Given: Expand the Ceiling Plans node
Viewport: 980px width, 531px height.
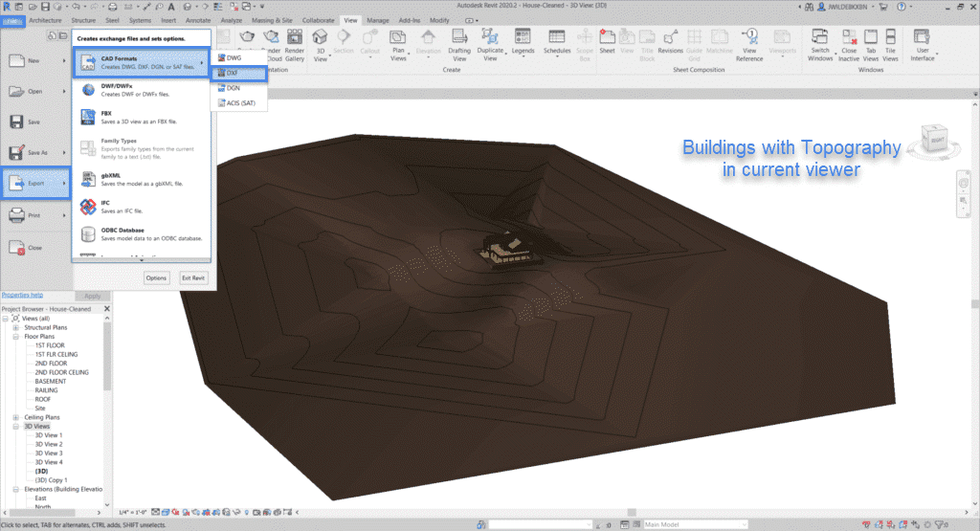Looking at the screenshot, I should pos(15,417).
